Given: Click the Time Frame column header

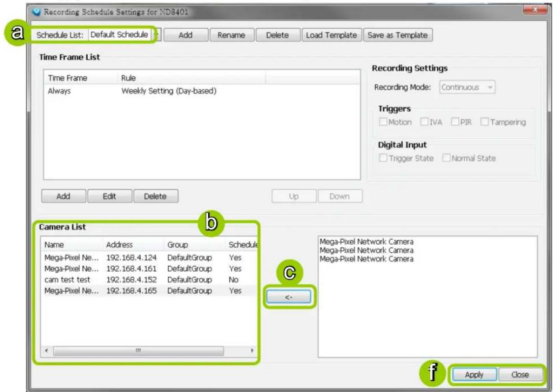Looking at the screenshot, I should 81,78.
